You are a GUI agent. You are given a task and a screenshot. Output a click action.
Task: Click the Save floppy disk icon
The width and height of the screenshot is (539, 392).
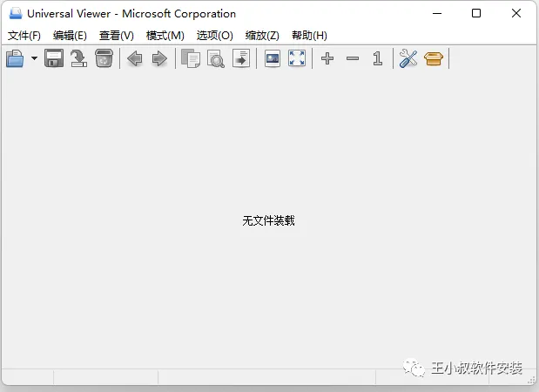tap(54, 58)
